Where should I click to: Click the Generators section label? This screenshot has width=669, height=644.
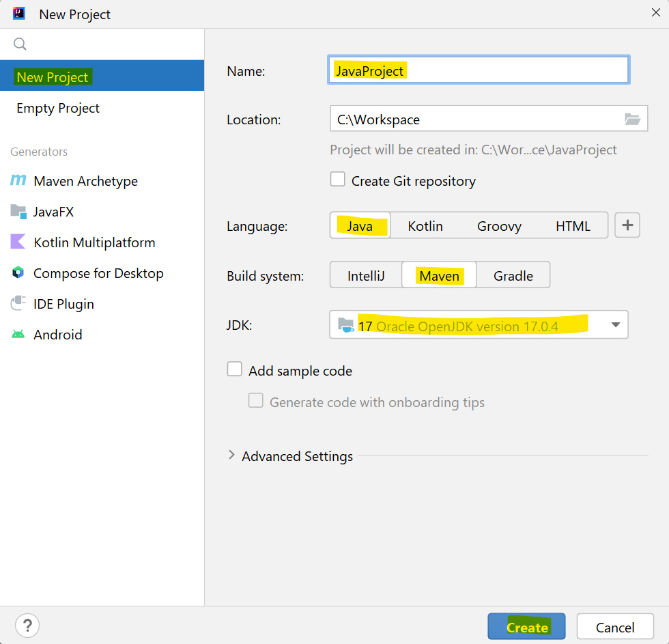click(x=39, y=152)
